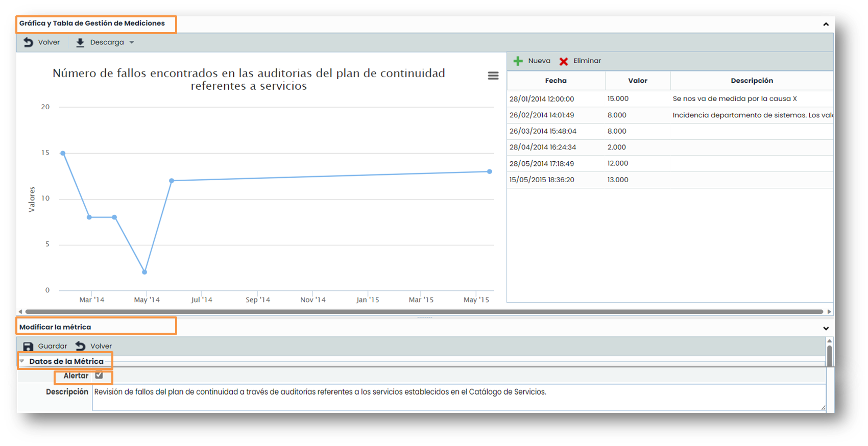Click the Descripción text area
The height and width of the screenshot is (446, 868).
click(x=459, y=397)
